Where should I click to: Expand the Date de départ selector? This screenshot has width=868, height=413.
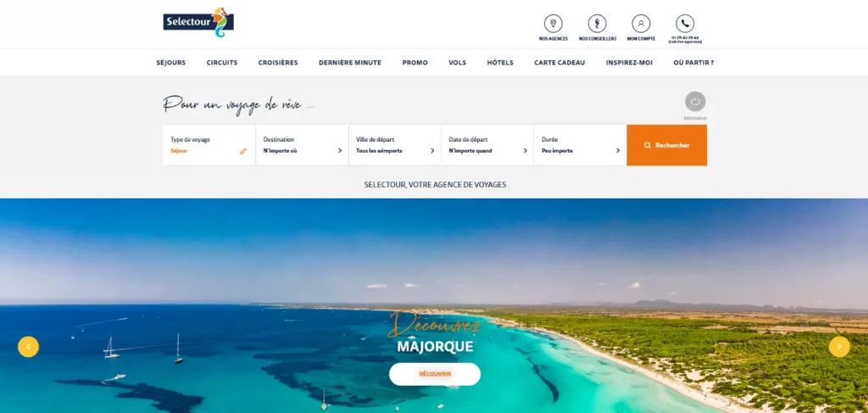[487, 145]
